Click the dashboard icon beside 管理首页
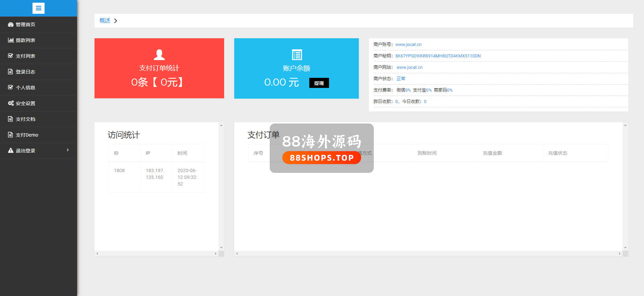Image resolution: width=644 pixels, height=296 pixels. click(11, 24)
